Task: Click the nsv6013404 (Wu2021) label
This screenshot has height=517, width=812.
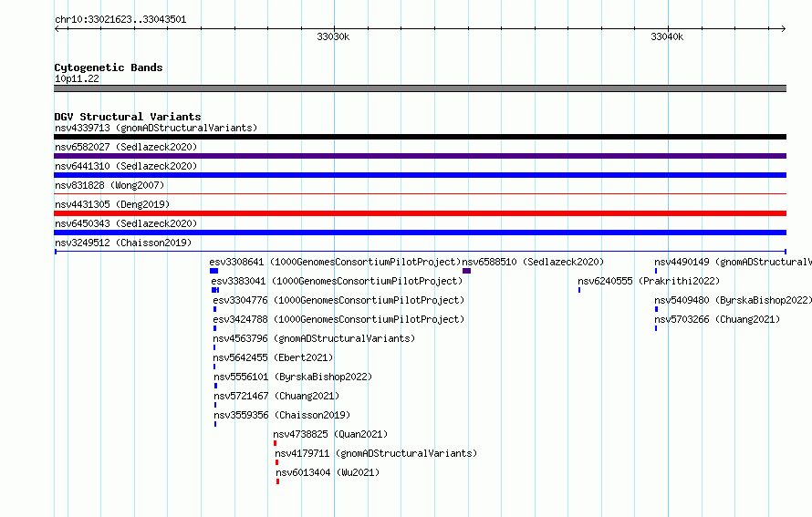Action: click(328, 472)
